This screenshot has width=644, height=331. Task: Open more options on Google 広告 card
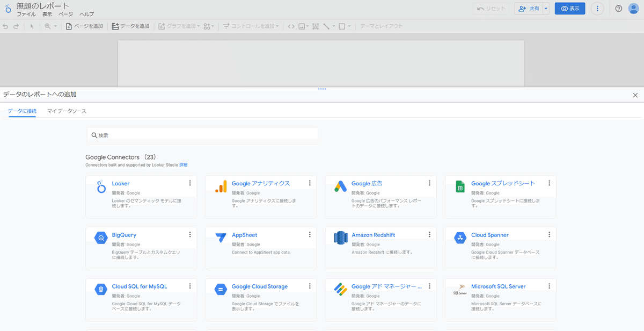coord(429,183)
